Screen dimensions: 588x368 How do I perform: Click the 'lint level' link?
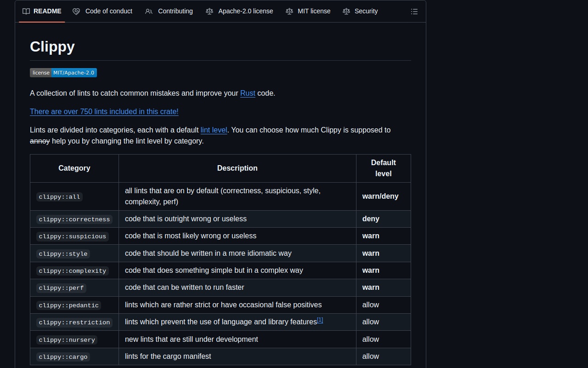(x=214, y=130)
